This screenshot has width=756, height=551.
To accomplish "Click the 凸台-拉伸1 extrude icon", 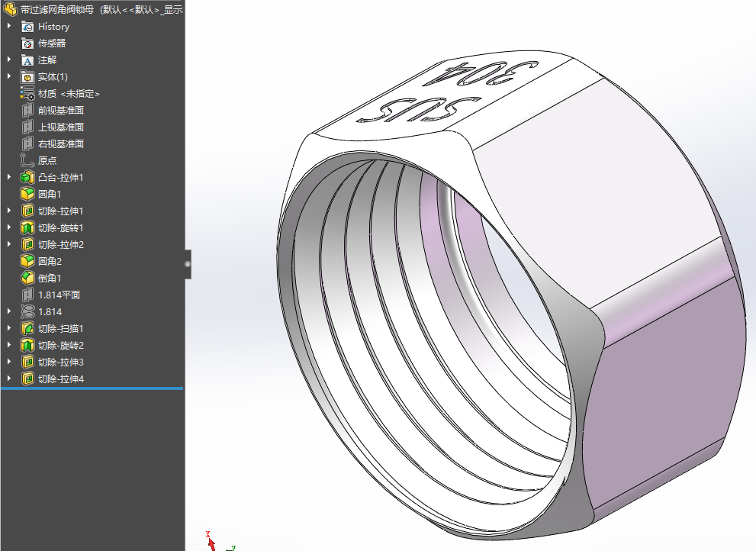I will tap(27, 178).
